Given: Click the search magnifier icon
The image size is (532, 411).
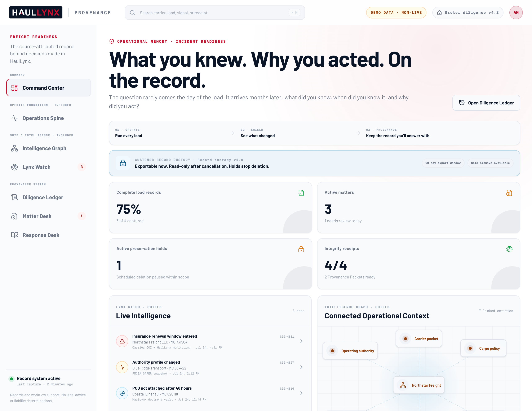Looking at the screenshot, I should [132, 13].
